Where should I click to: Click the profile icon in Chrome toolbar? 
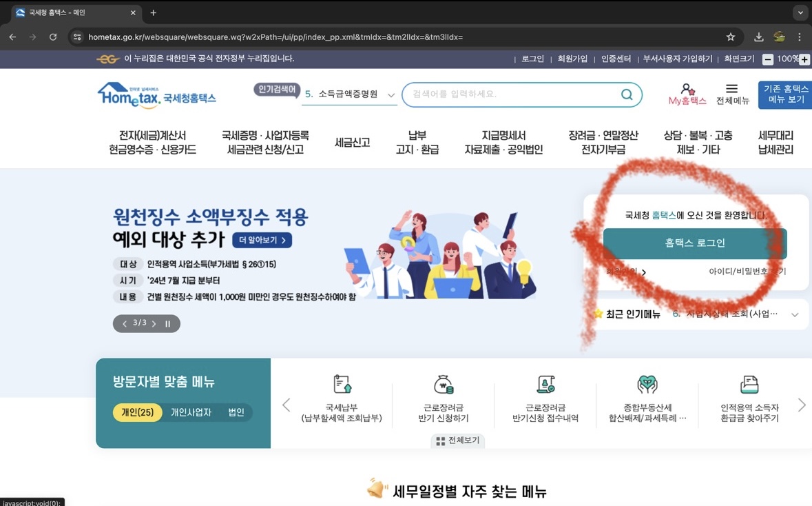[x=780, y=37]
